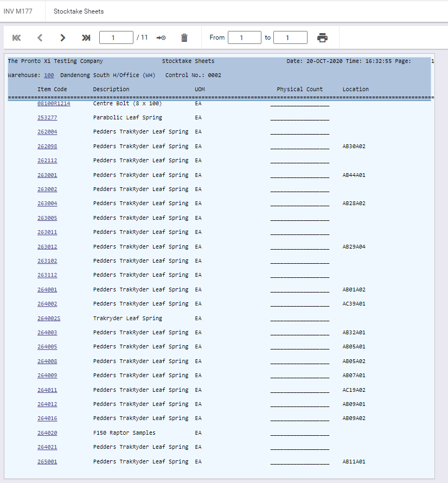Open item code 263112

(x=47, y=275)
